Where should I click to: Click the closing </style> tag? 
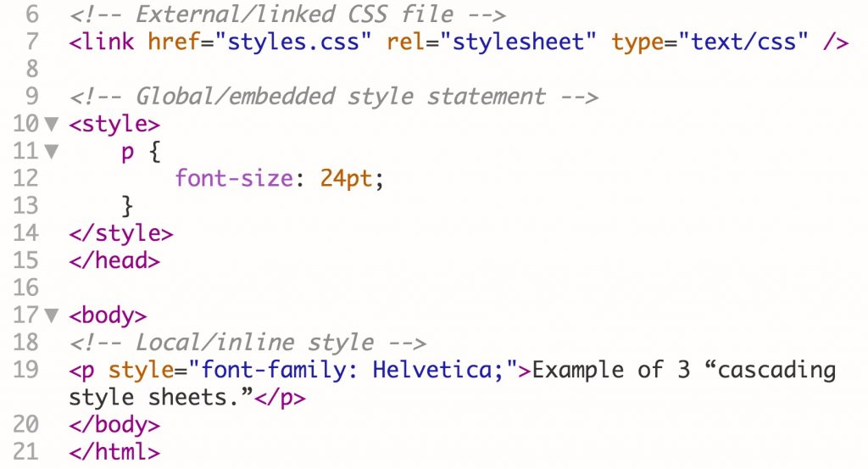tap(121, 233)
